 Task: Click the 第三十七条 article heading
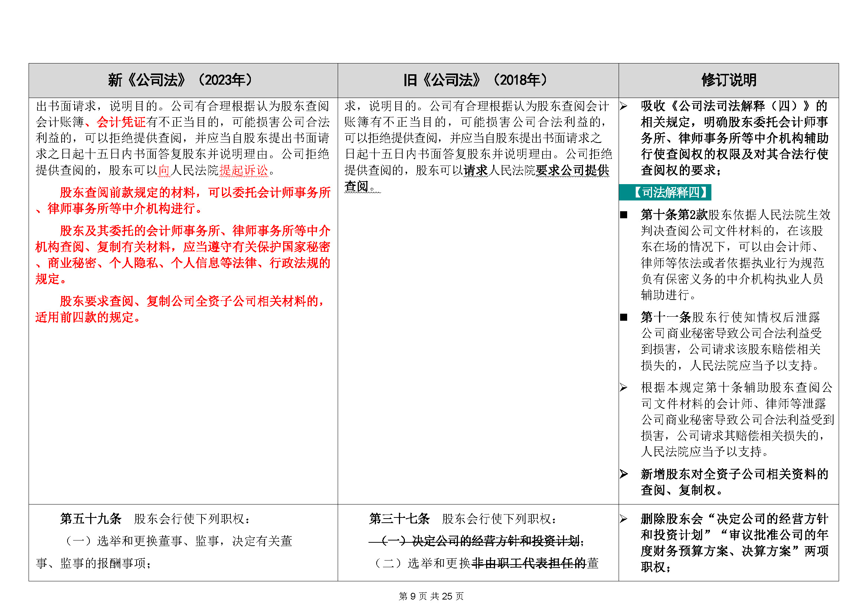[x=399, y=519]
